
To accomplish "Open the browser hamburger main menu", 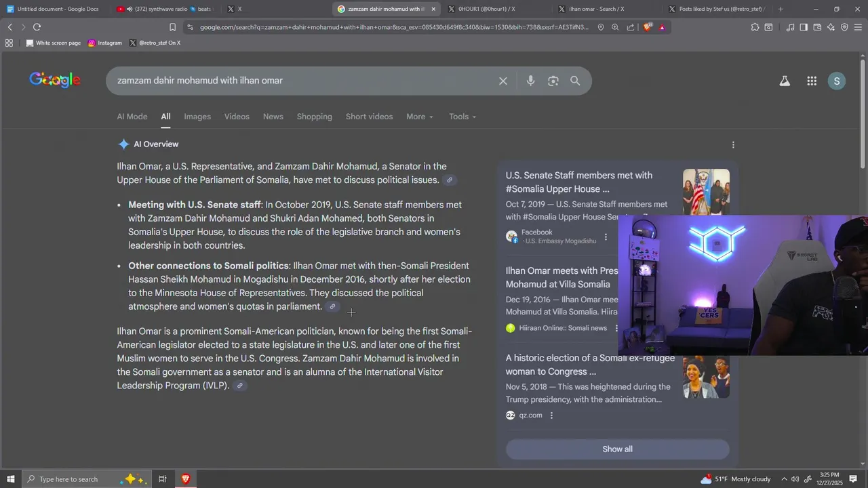I will pos(859,27).
